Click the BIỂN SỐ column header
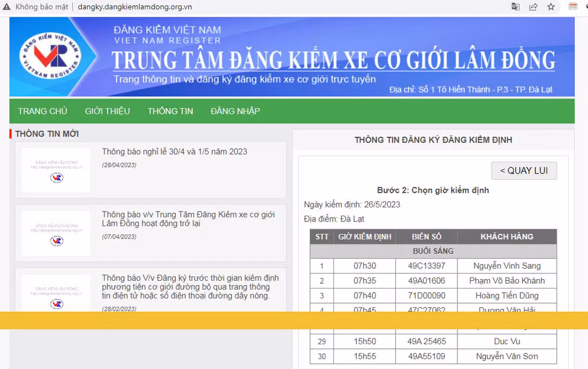This screenshot has width=588, height=369. (x=426, y=237)
